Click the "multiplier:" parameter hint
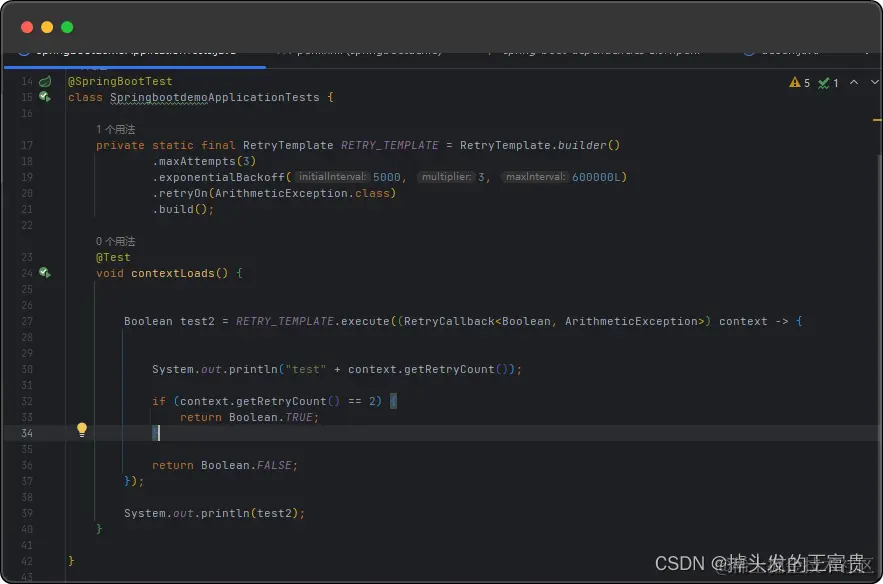 pyautogui.click(x=446, y=177)
